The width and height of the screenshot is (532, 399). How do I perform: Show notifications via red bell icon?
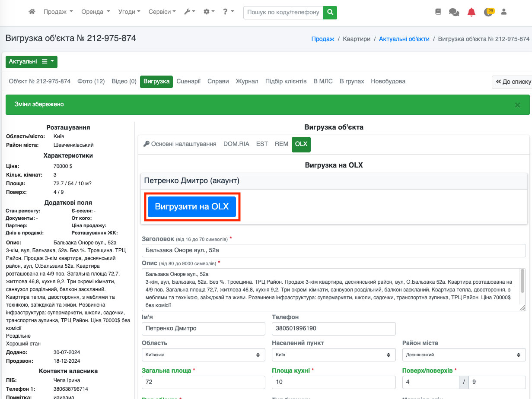tap(471, 12)
